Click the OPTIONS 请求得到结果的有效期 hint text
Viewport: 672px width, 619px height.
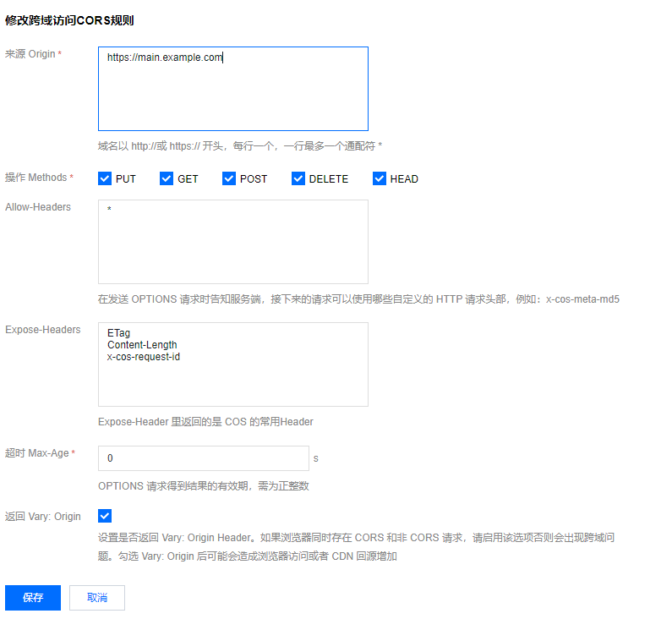click(x=204, y=486)
